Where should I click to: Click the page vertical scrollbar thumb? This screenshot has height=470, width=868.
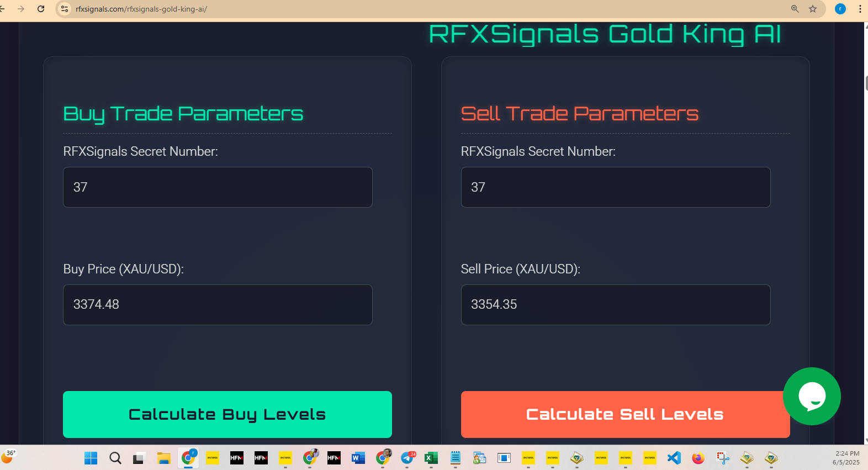(866, 82)
